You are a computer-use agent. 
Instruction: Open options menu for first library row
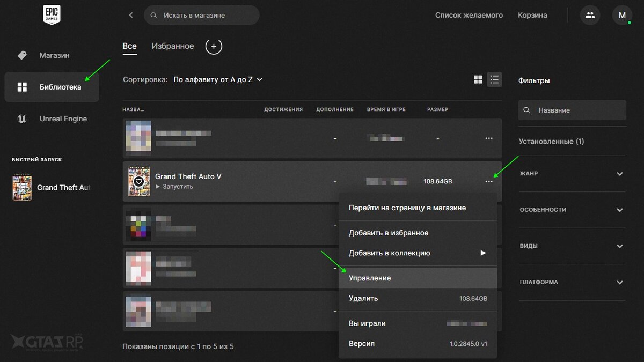(489, 138)
